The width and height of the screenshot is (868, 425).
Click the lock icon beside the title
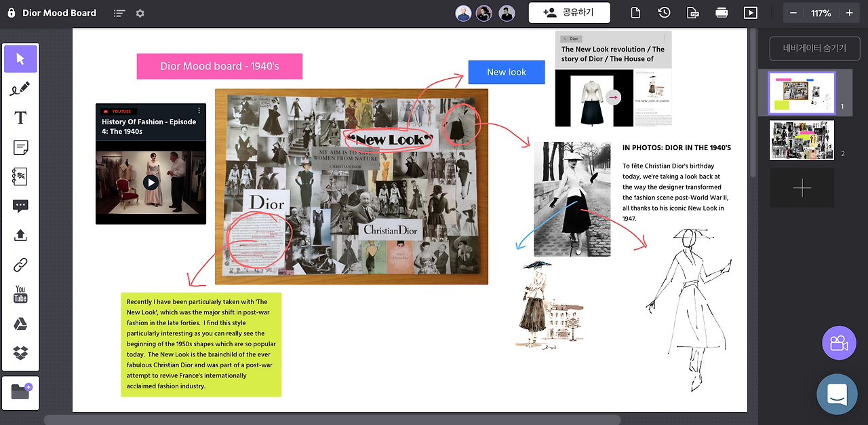[x=11, y=13]
